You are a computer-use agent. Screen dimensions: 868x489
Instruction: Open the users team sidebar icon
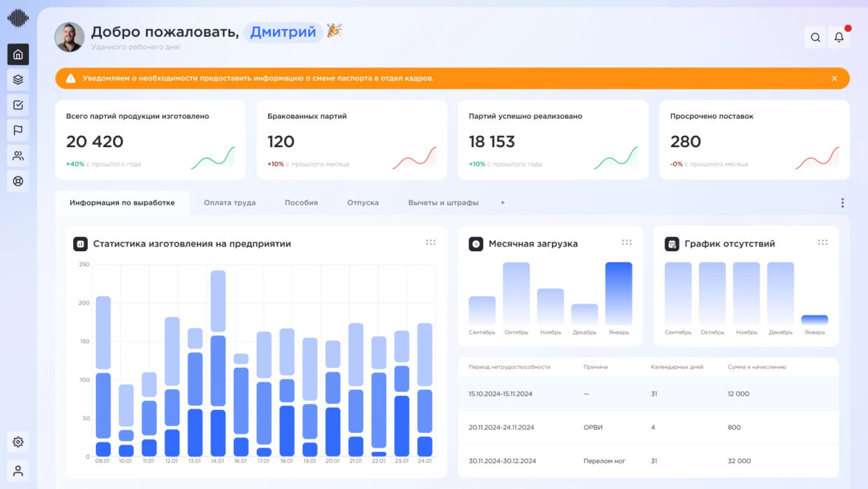pyautogui.click(x=18, y=156)
